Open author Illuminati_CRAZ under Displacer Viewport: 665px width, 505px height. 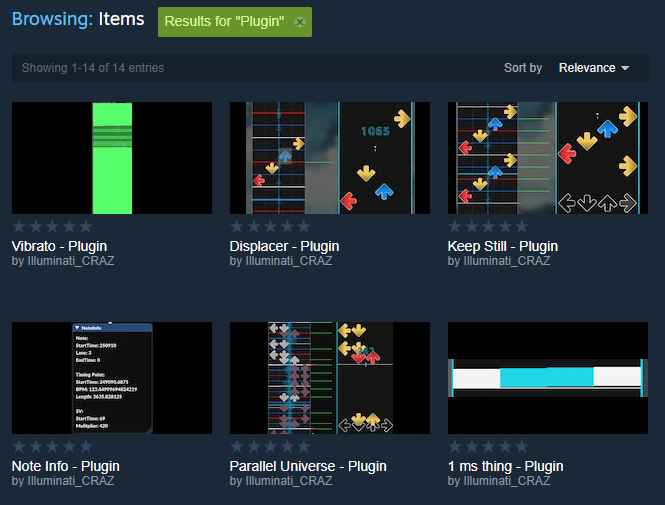(x=289, y=261)
